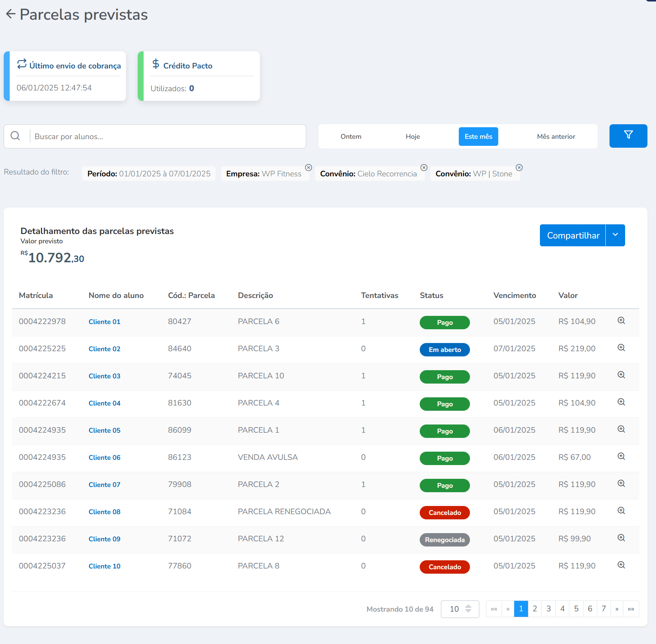Change the rows-per-page selector
The width and height of the screenshot is (656, 644).
[x=460, y=609]
